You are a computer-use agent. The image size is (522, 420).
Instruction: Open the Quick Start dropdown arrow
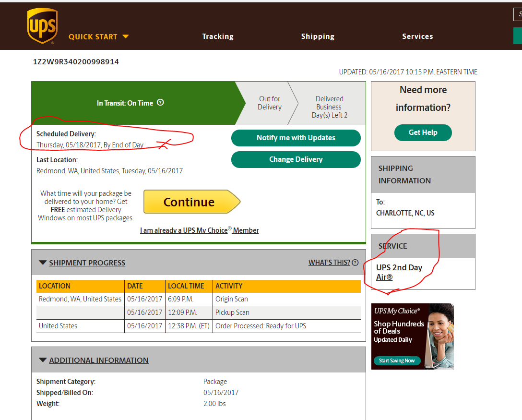(126, 36)
